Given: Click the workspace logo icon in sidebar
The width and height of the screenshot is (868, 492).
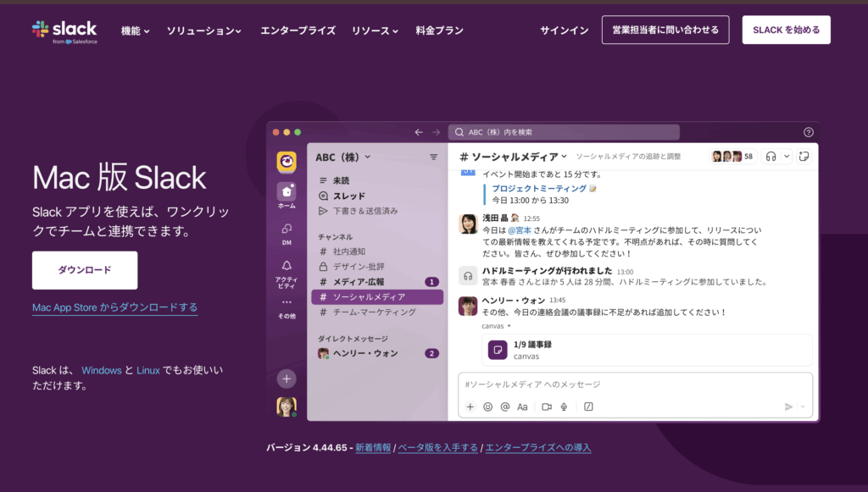Looking at the screenshot, I should (x=287, y=162).
